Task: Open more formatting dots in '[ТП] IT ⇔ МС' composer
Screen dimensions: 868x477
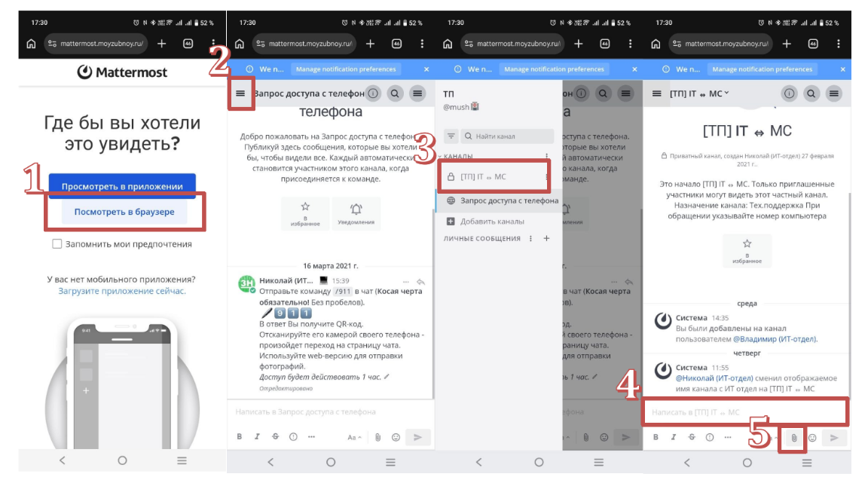Action: click(728, 437)
